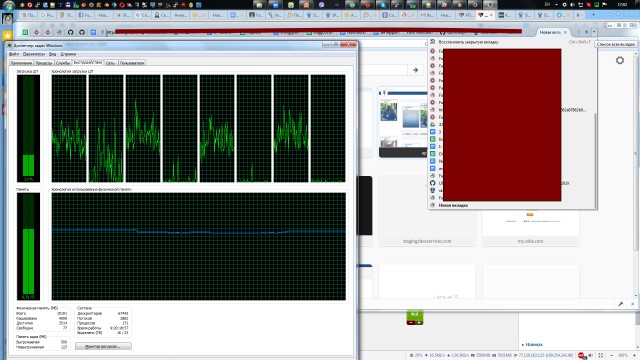Click the IP address text in the status bar

click(545, 356)
